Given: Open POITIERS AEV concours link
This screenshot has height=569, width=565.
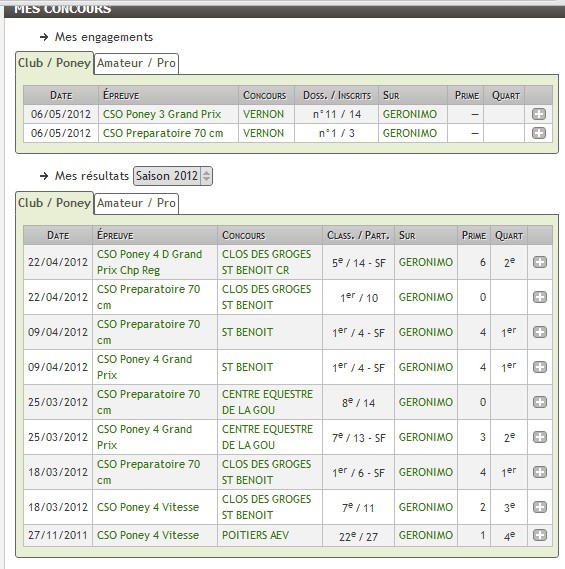Looking at the screenshot, I should click(x=255, y=535).
